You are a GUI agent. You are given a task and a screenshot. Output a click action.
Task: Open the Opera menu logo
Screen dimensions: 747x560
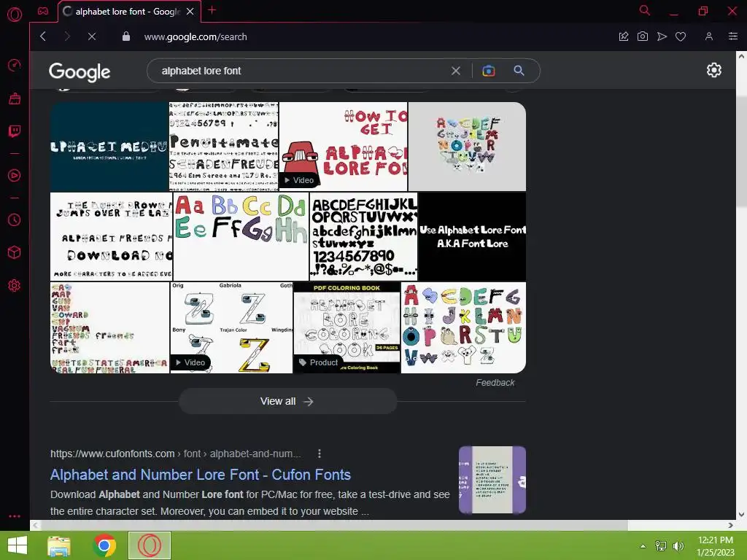15,15
